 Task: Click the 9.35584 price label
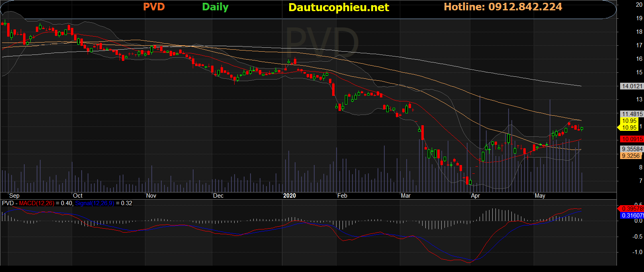pos(632,149)
